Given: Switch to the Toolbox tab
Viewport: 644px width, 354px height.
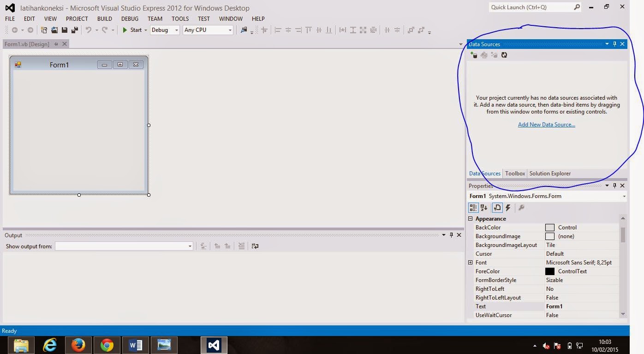Looking at the screenshot, I should tap(515, 174).
